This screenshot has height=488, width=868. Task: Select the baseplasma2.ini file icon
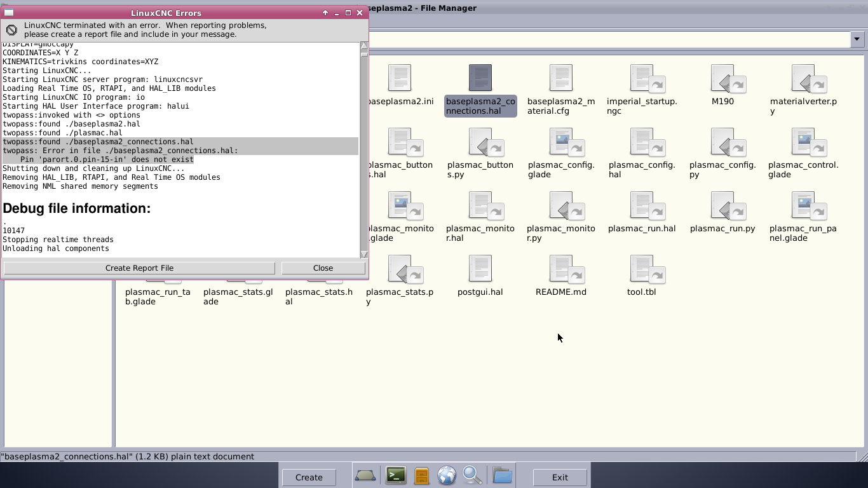click(399, 78)
